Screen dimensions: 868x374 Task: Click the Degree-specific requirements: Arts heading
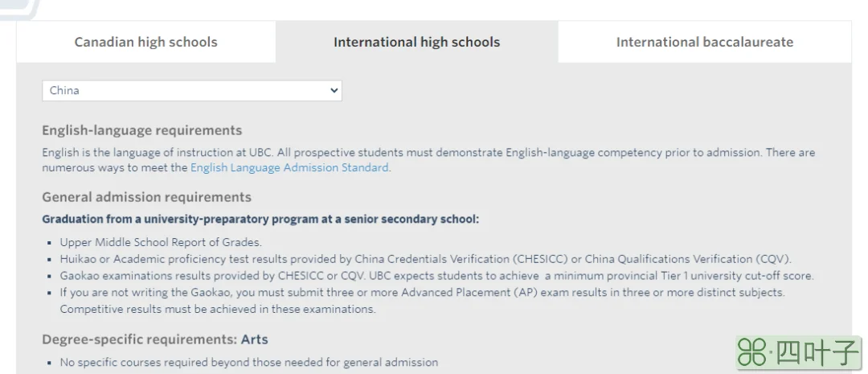[155, 339]
